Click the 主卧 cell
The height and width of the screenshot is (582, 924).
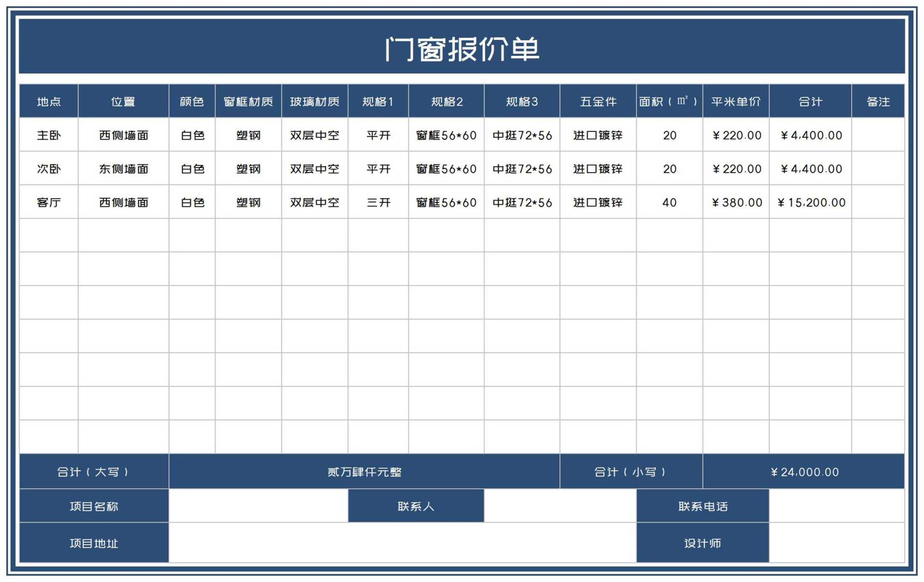click(x=49, y=135)
